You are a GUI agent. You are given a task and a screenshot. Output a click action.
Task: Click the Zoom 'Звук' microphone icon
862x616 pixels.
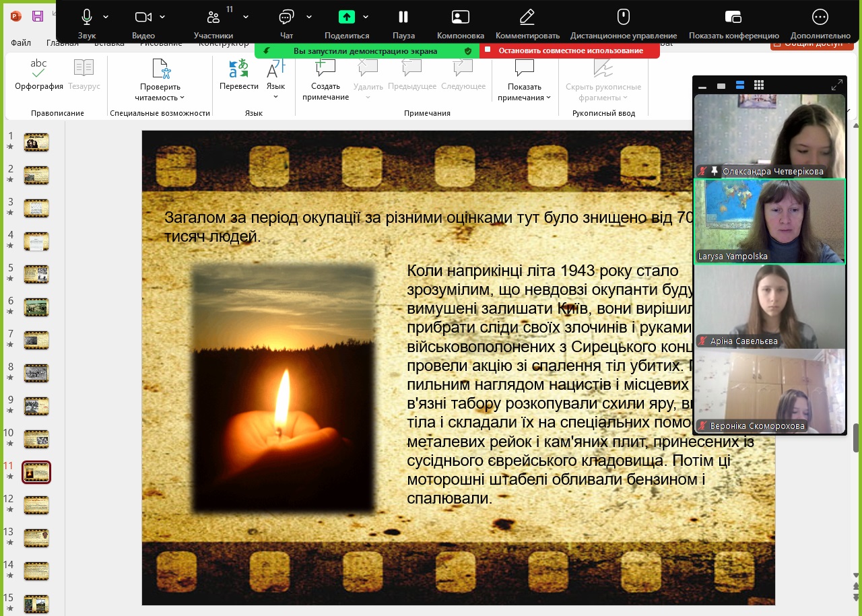[x=87, y=18]
